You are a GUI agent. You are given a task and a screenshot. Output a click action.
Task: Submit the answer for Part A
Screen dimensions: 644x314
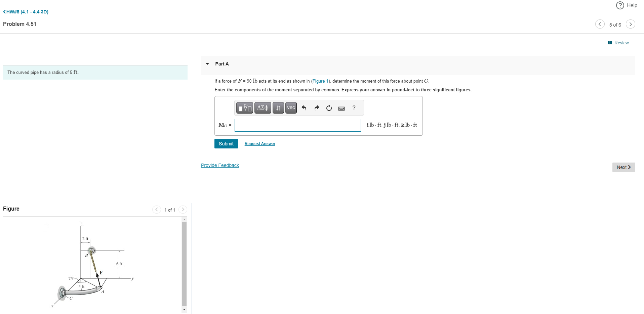pos(226,143)
